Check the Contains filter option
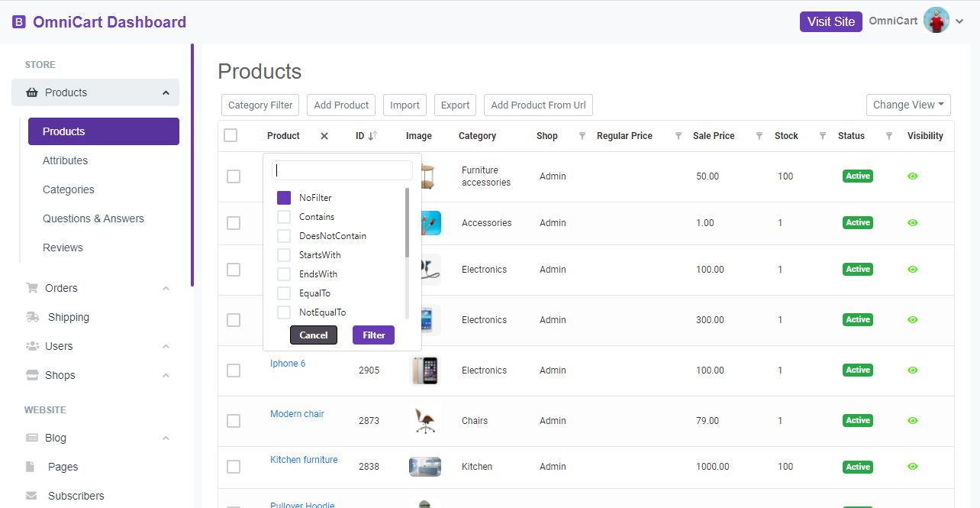Screen dimensions: 980x508 [x=284, y=217]
